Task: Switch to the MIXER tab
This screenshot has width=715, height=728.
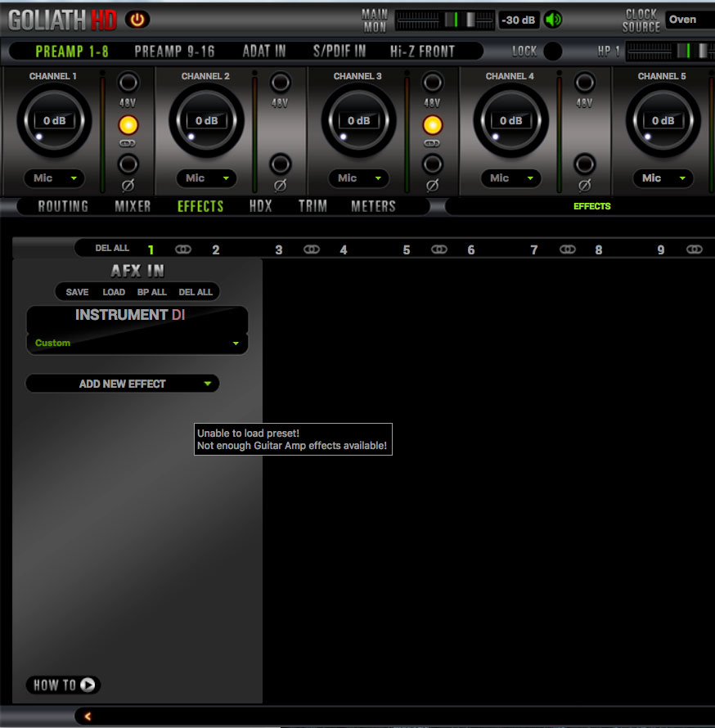Action: (132, 206)
